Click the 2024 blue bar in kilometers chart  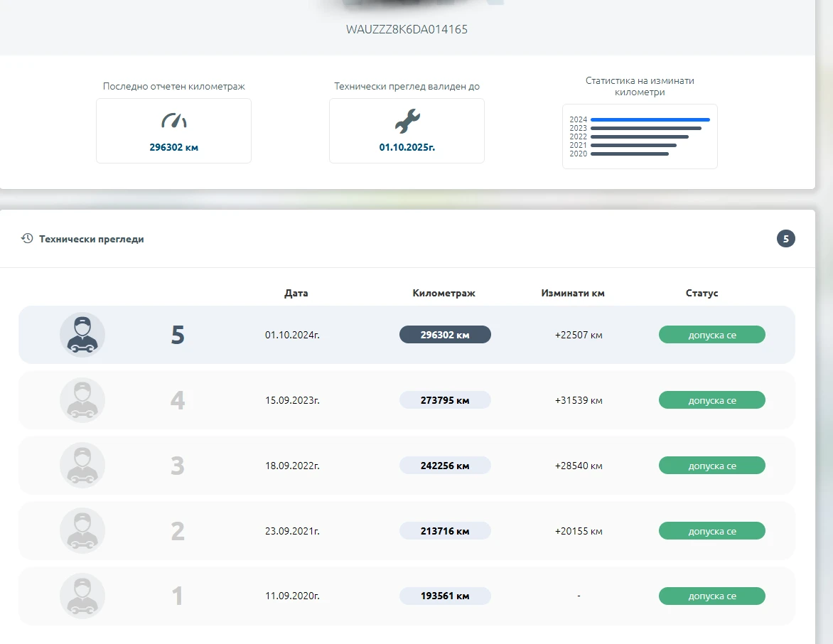tap(650, 119)
